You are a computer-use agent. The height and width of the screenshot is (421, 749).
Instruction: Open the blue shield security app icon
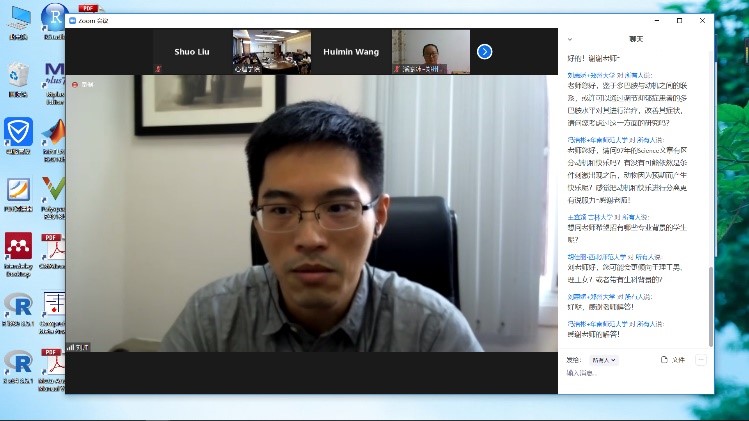18,133
